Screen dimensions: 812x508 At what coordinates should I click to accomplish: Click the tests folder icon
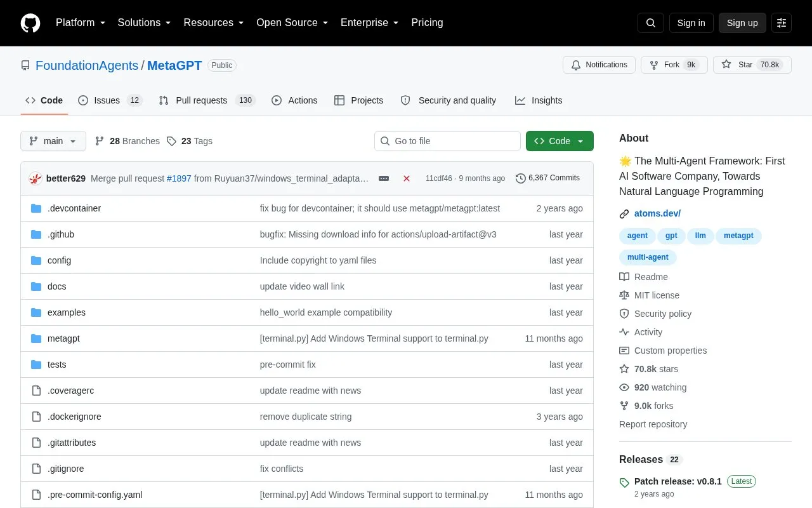click(36, 364)
